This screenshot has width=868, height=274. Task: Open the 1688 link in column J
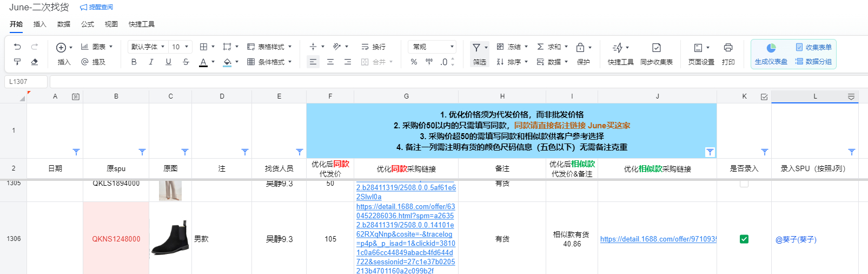coord(658,239)
